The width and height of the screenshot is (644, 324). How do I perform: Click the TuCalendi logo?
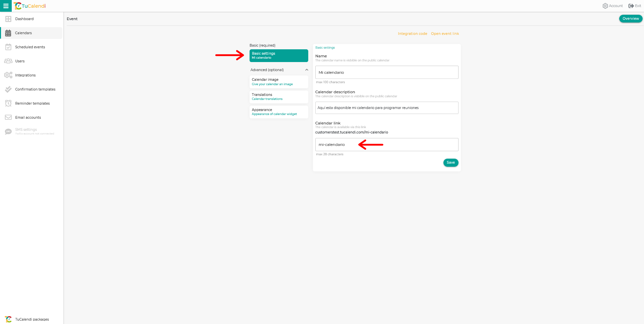click(30, 6)
